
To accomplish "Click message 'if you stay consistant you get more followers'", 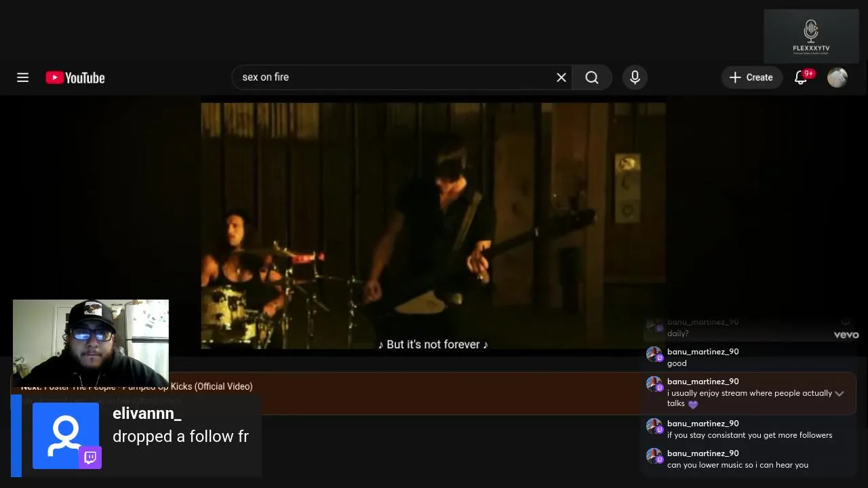I will [x=749, y=435].
